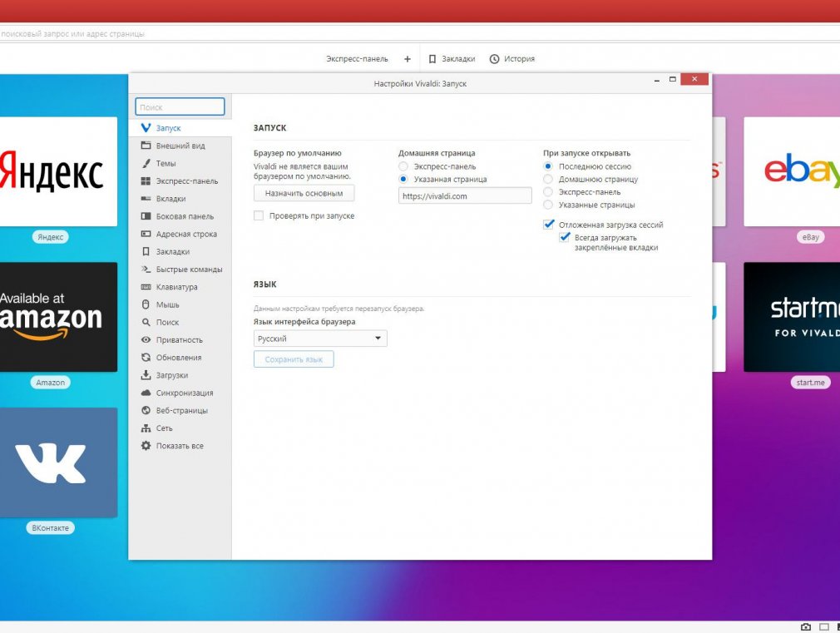Open the Русский interface language dropdown

(320, 339)
